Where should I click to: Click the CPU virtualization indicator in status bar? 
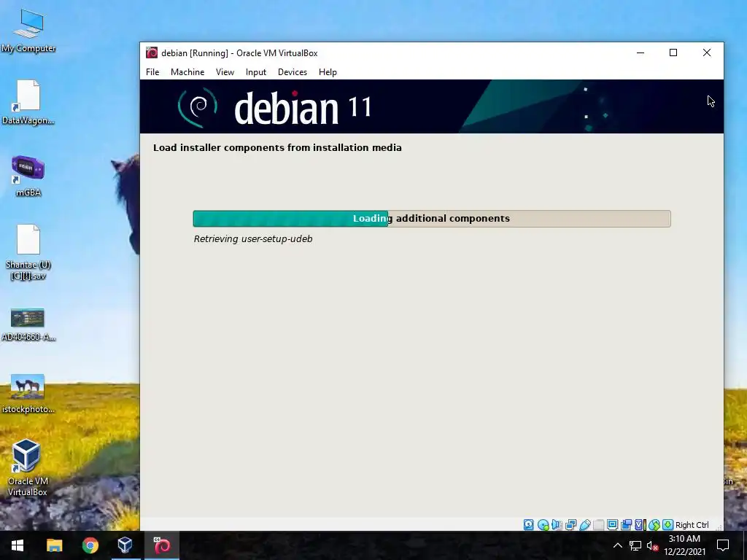click(x=640, y=525)
